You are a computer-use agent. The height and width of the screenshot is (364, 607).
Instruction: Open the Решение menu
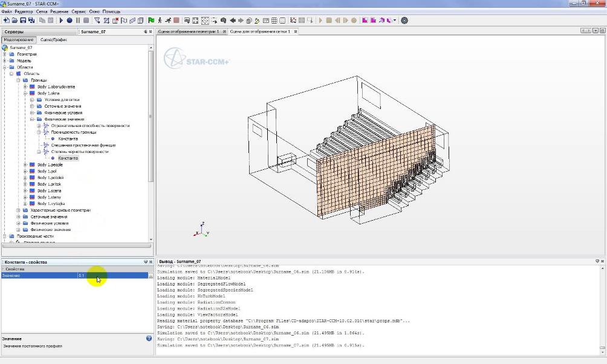point(59,11)
